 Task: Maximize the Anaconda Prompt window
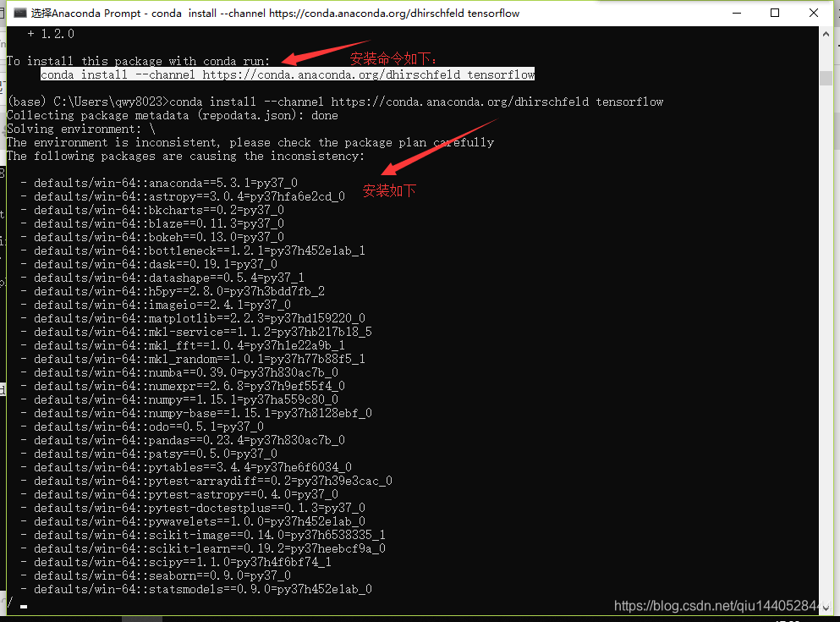(x=775, y=13)
